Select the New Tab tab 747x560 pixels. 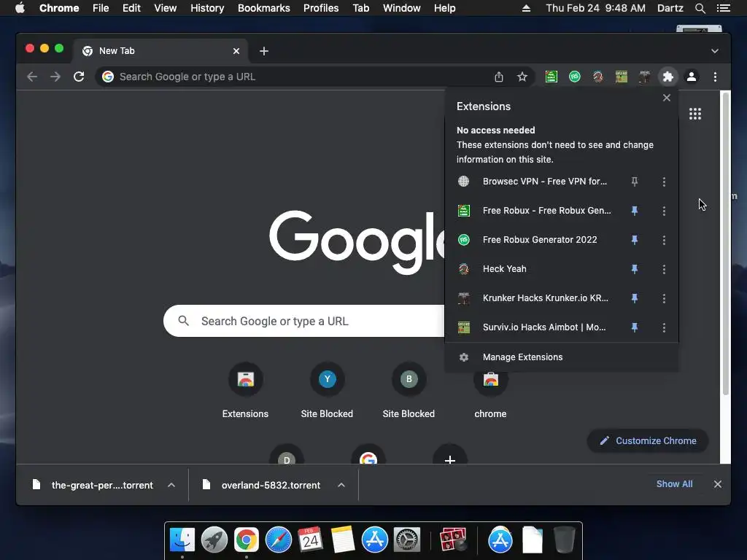(160, 51)
